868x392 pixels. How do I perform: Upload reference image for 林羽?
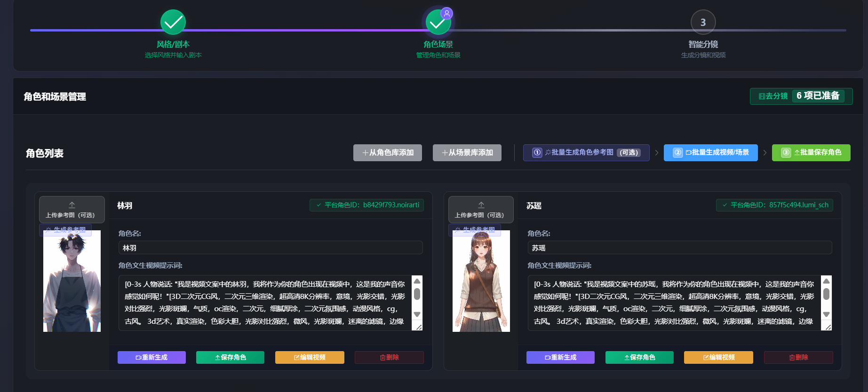tap(72, 210)
